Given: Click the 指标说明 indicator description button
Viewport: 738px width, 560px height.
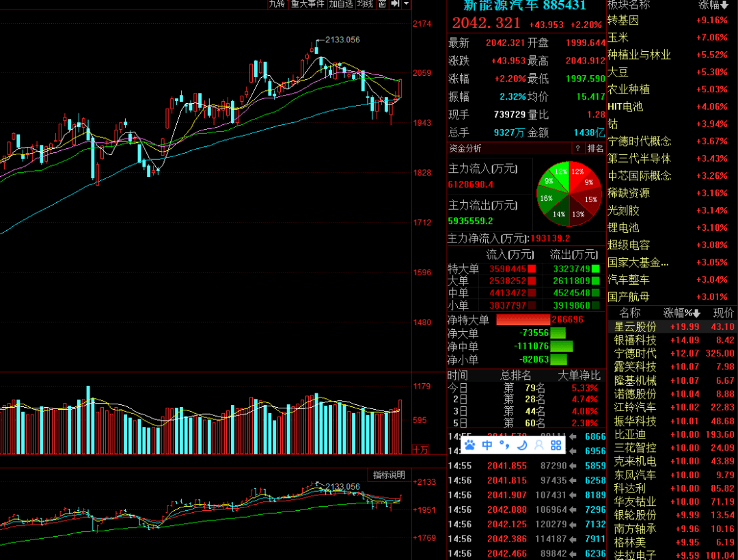Looking at the screenshot, I should click(388, 475).
